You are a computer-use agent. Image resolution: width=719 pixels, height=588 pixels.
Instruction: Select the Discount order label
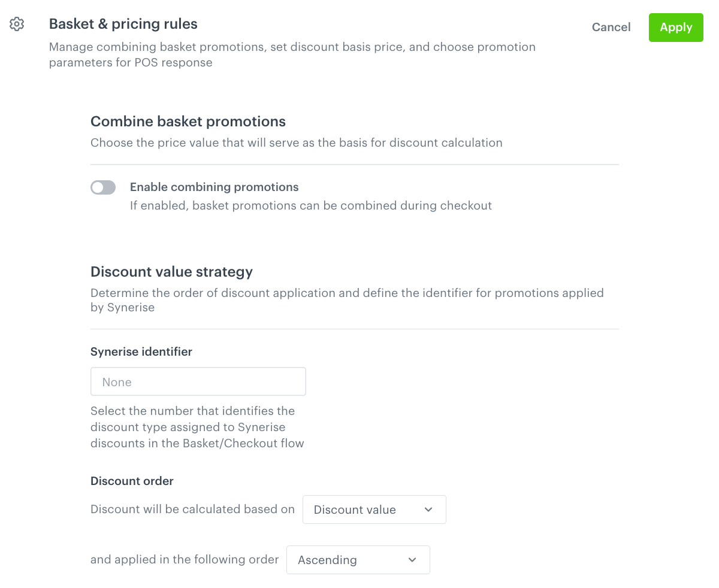tap(132, 481)
